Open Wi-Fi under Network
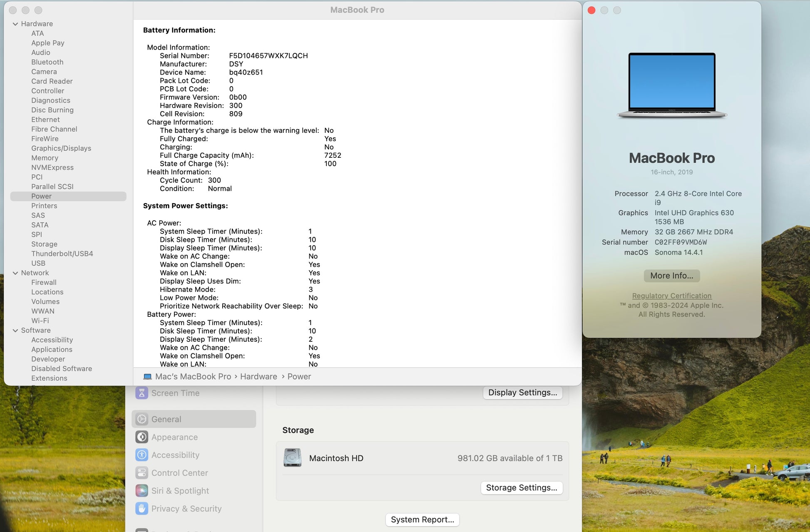 point(40,321)
